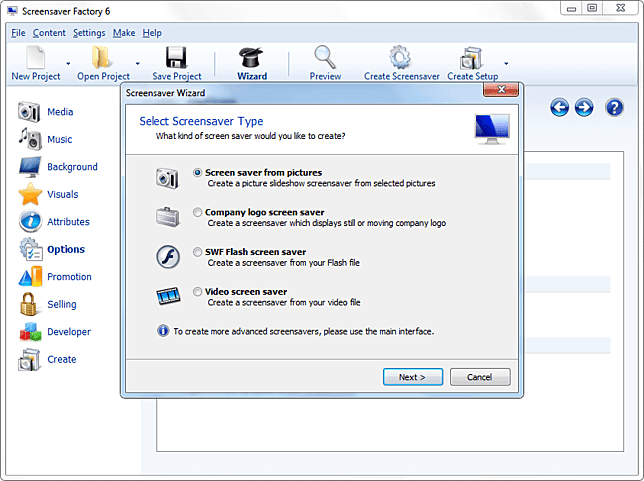The height and width of the screenshot is (481, 644).
Task: Click the Select Screensaver Type heading
Action: click(x=201, y=121)
